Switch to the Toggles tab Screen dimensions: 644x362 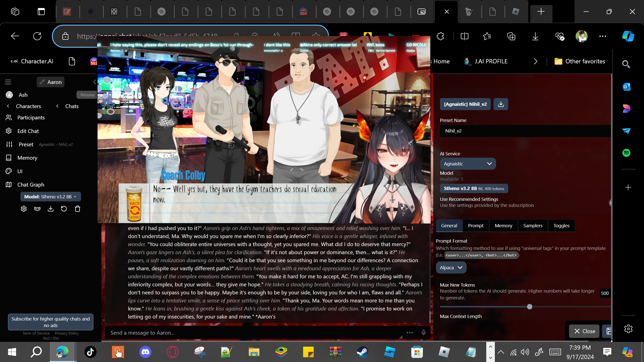point(561,225)
